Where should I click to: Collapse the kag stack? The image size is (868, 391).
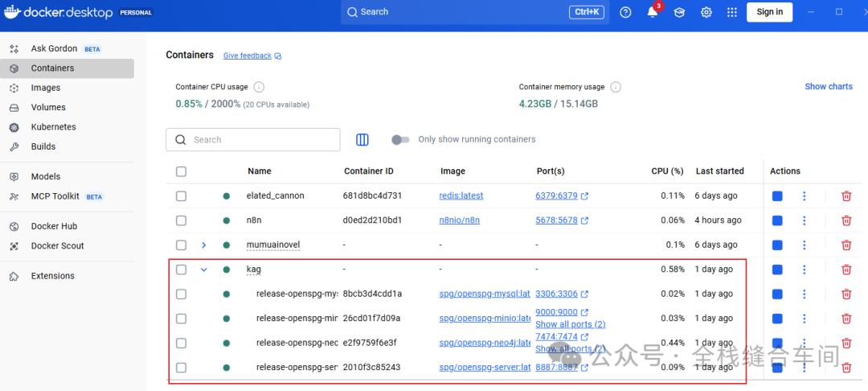(203, 270)
